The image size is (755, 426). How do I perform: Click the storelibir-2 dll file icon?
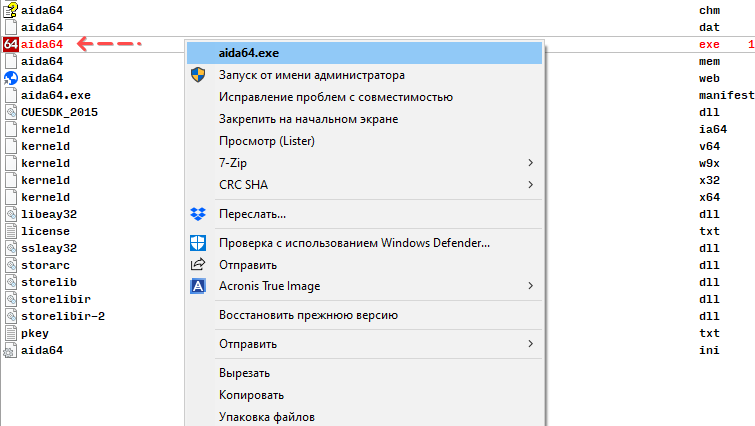click(11, 316)
